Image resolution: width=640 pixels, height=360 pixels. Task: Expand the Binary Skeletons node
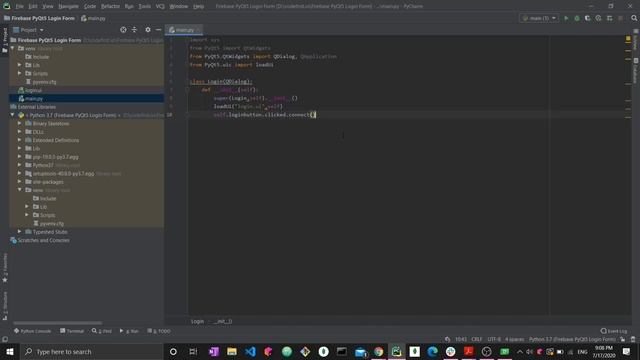[20, 123]
